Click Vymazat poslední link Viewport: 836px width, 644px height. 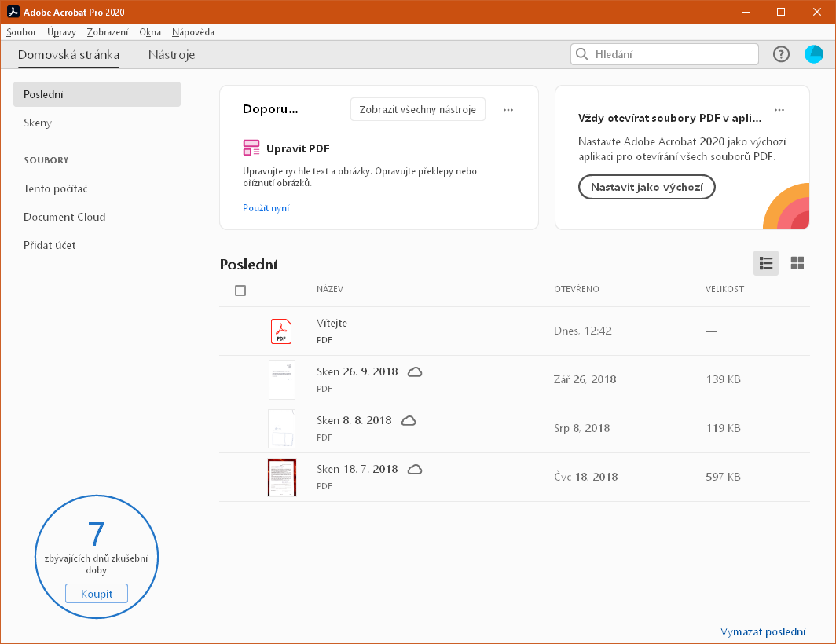click(x=762, y=631)
